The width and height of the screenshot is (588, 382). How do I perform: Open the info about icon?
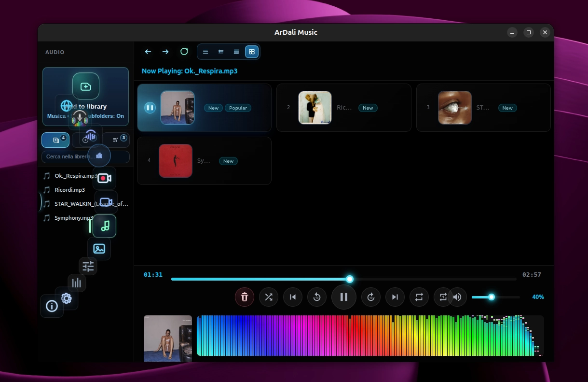[52, 306]
